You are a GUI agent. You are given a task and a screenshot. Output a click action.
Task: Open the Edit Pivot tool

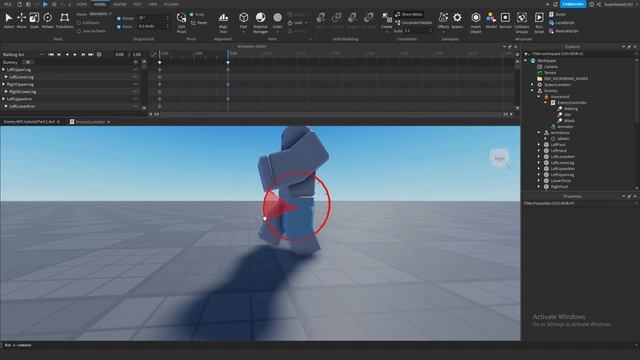click(x=181, y=22)
